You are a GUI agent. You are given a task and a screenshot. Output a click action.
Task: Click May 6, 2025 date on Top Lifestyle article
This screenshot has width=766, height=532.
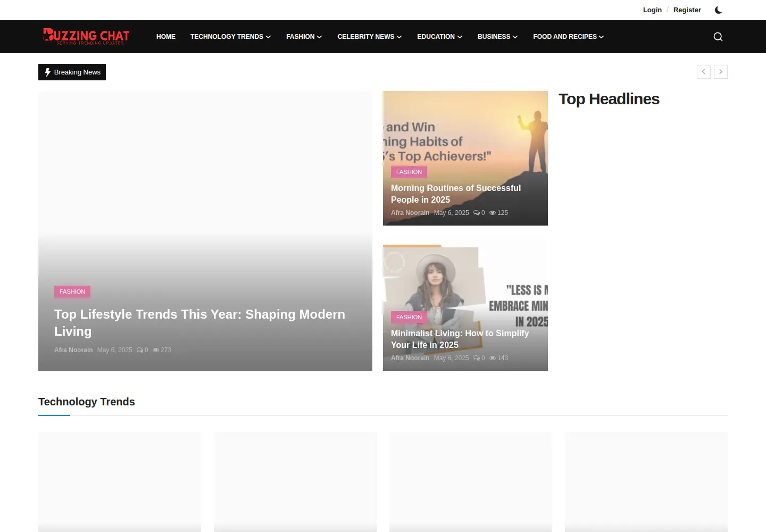tap(115, 350)
